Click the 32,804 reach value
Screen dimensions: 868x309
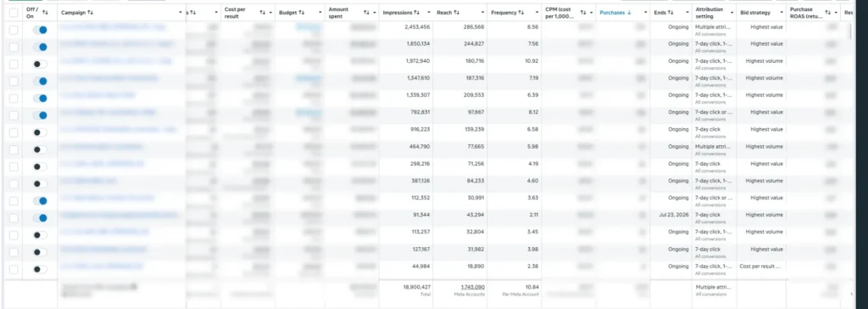pyautogui.click(x=475, y=232)
